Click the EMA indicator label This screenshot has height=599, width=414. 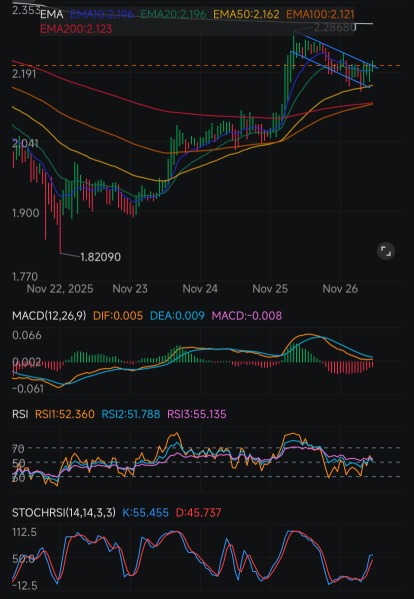[52, 15]
